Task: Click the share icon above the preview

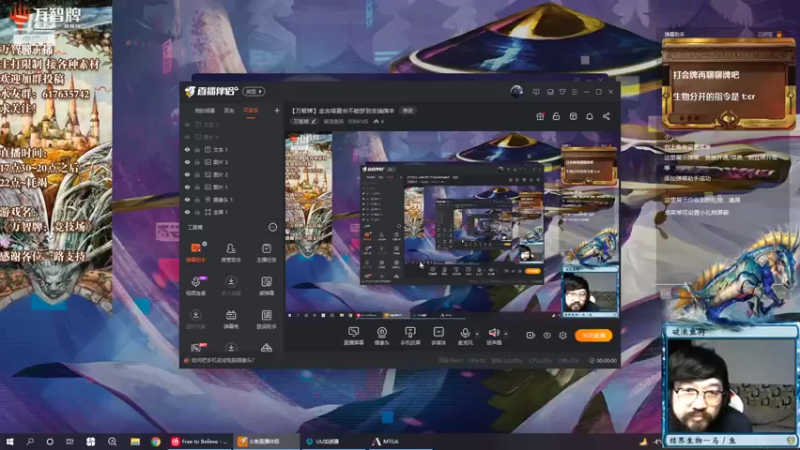Action: pyautogui.click(x=606, y=116)
